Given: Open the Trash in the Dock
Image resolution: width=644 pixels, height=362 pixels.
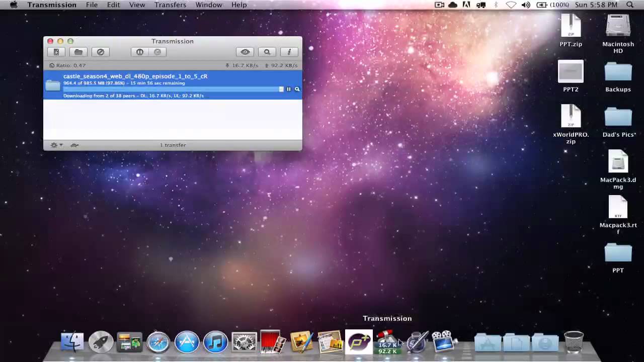Looking at the screenshot, I should [x=574, y=342].
